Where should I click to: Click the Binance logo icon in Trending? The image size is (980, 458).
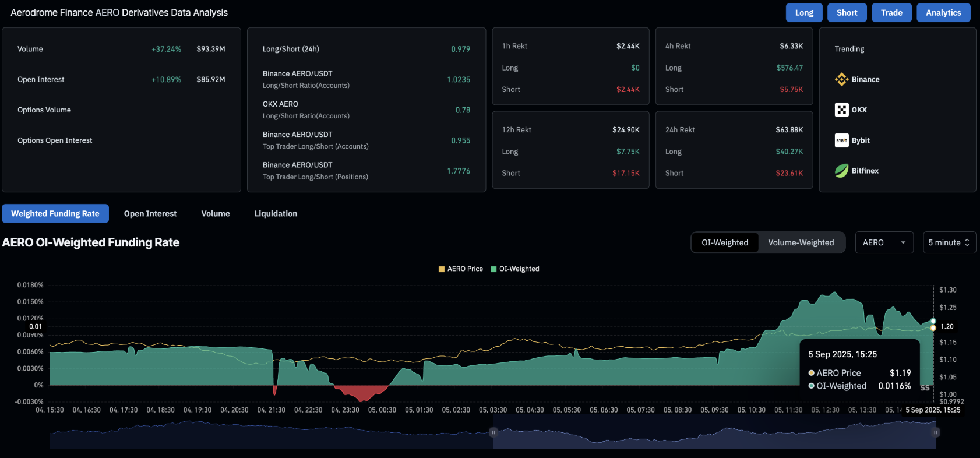click(841, 79)
